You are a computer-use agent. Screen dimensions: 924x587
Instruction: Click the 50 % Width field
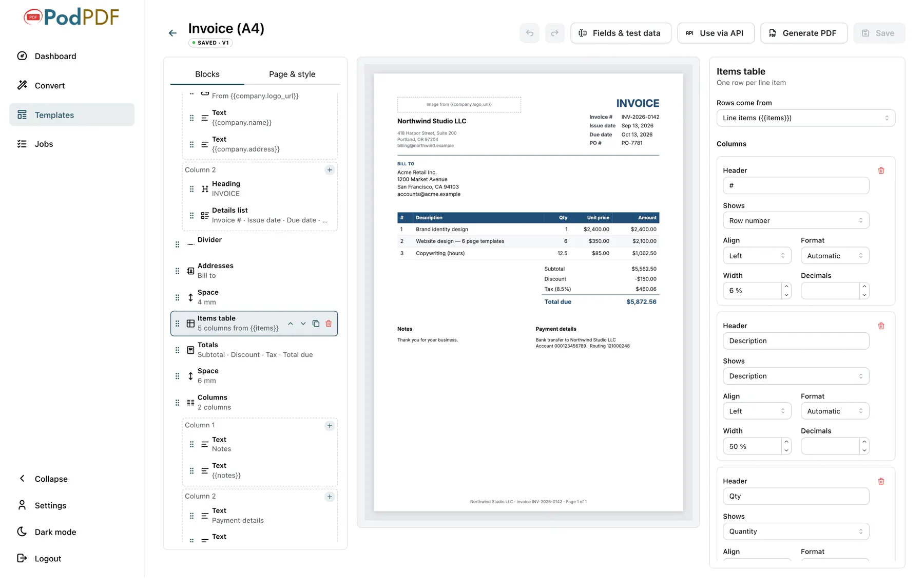[753, 447]
